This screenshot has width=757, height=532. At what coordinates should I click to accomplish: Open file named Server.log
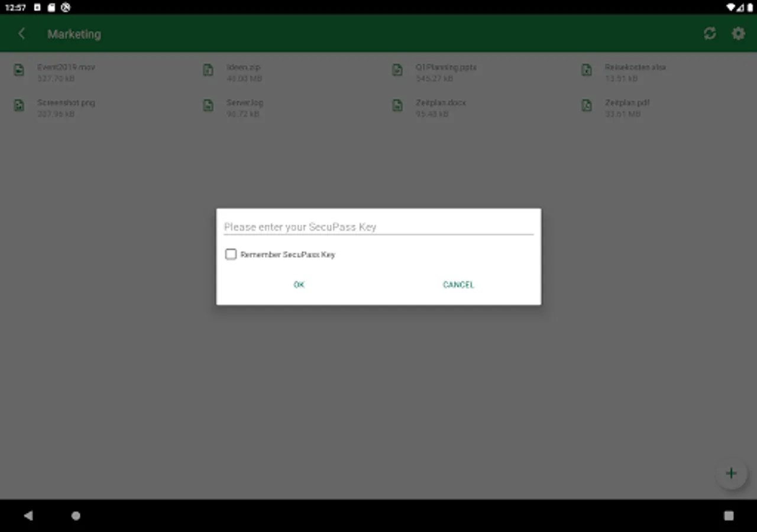(245, 102)
